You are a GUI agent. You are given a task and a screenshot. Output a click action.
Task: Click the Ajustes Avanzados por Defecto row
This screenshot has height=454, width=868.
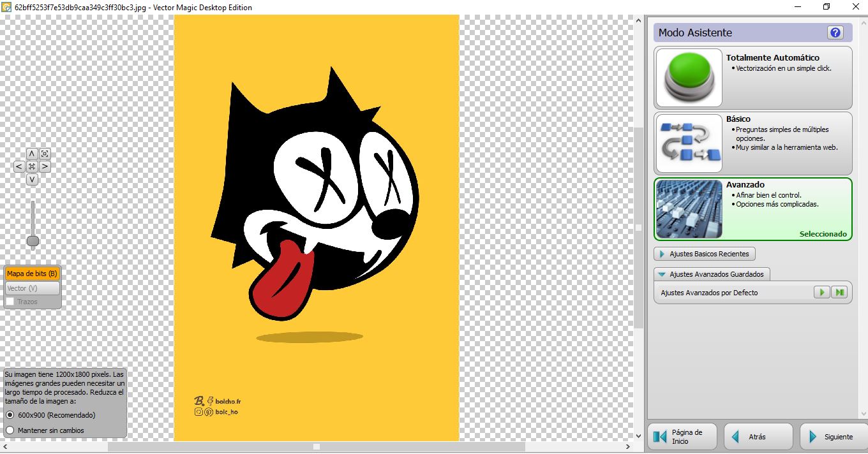752,293
